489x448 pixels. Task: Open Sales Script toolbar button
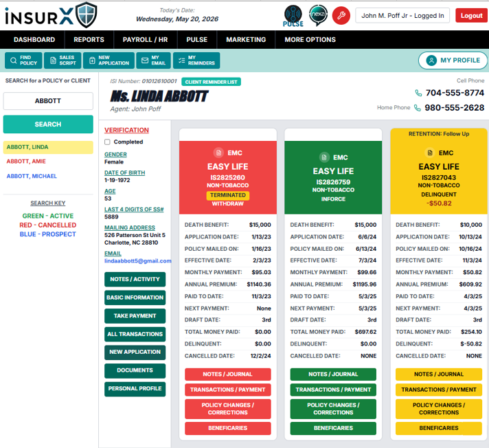point(62,60)
